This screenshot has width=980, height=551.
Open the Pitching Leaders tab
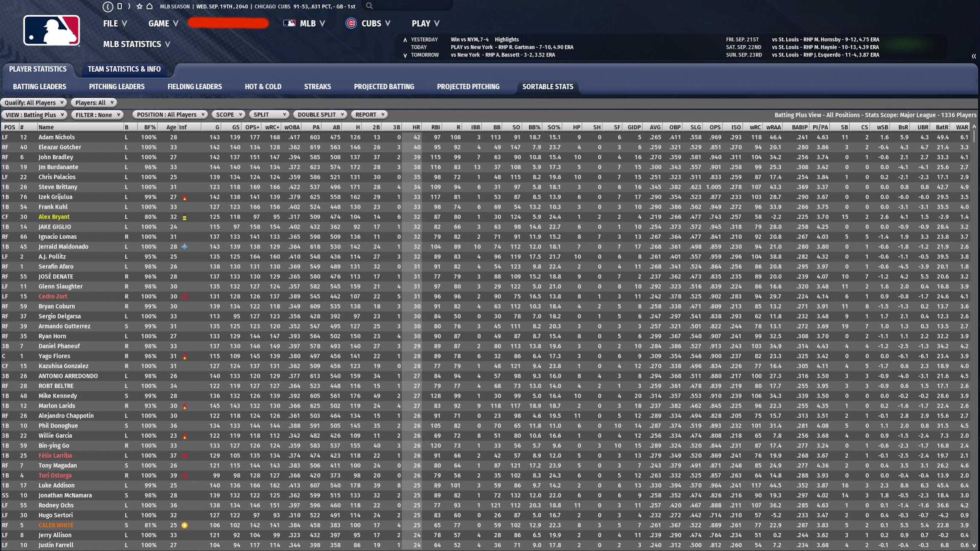point(117,86)
